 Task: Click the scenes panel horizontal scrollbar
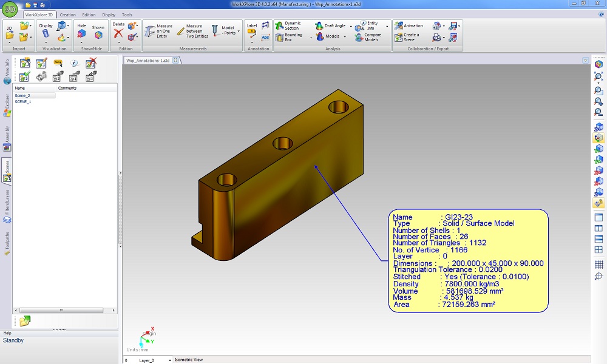61,310
